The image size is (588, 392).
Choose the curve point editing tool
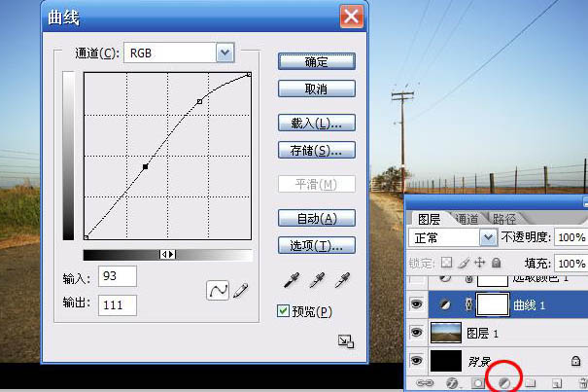(x=220, y=290)
